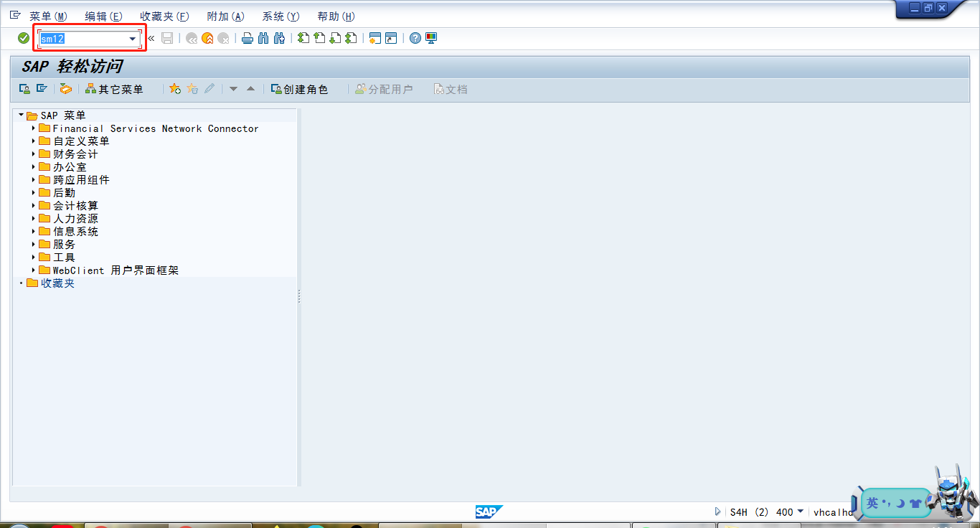
Task: Click the 分配用户 button
Action: point(384,89)
